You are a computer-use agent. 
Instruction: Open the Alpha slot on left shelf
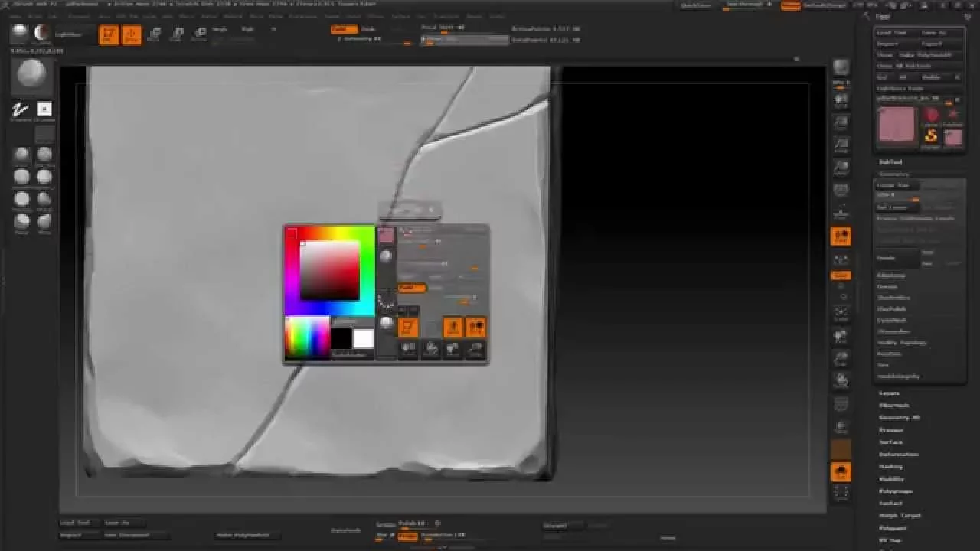tap(44, 111)
